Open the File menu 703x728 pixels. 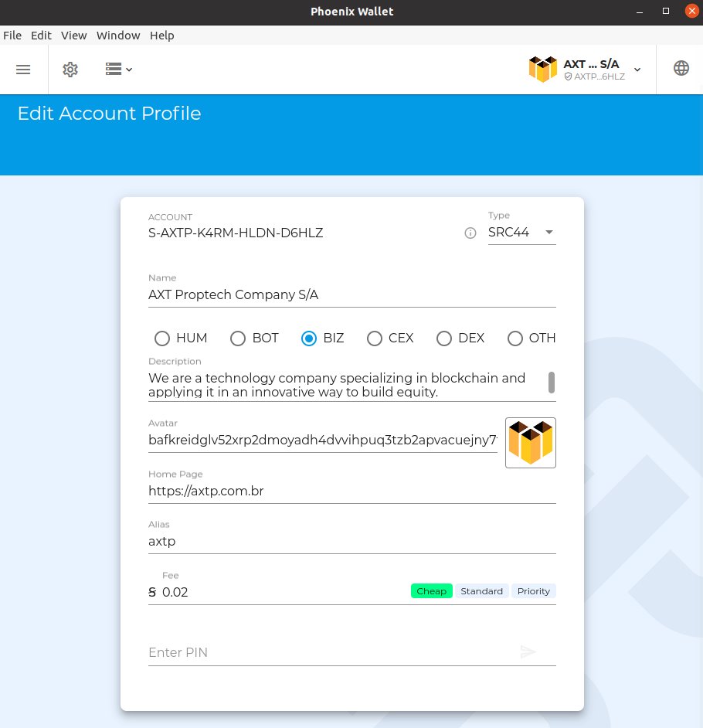(x=12, y=36)
